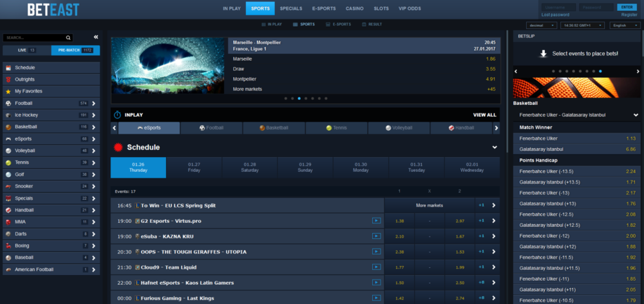Expand the Football category arrow in sidebar
Viewport: 644px width, 304px height.
tap(93, 104)
